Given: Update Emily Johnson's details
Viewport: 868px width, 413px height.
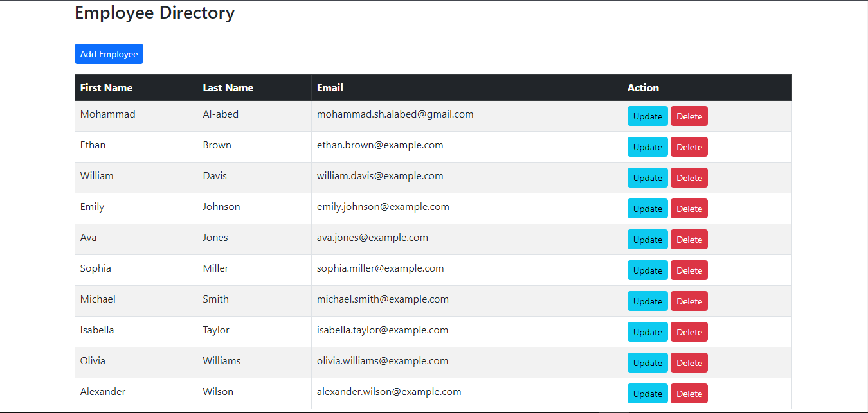Looking at the screenshot, I should (647, 209).
